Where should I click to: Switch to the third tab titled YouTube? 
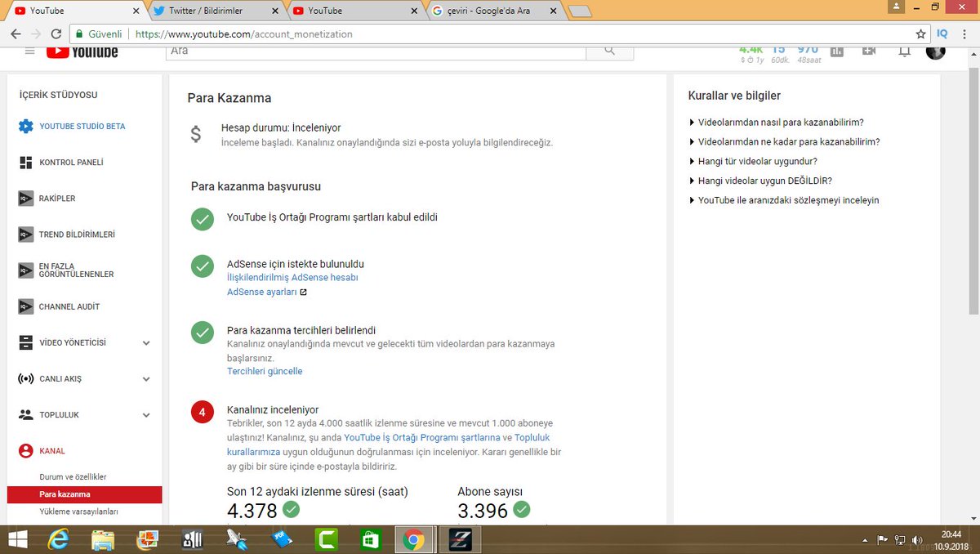[x=354, y=11]
